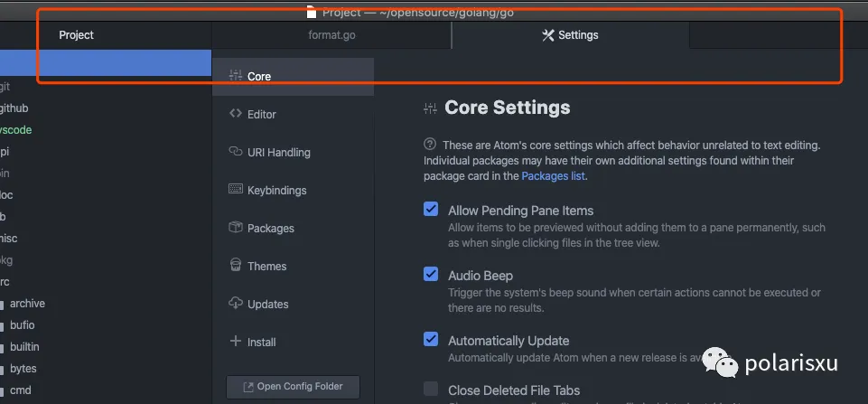868x404 pixels.
Task: Select the URI Handling link icon
Action: coord(236,152)
